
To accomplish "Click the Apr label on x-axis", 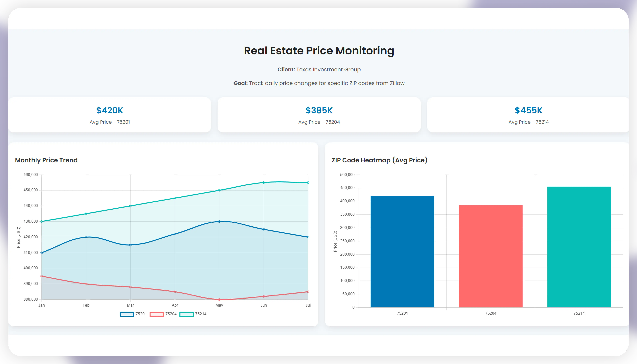I will [x=175, y=305].
